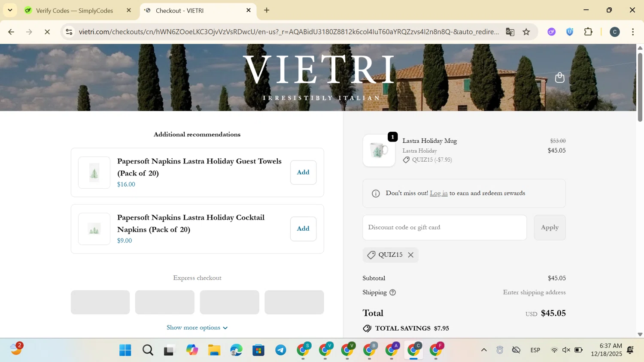Click the Google Translate icon in address bar
The width and height of the screenshot is (644, 362).
click(510, 32)
